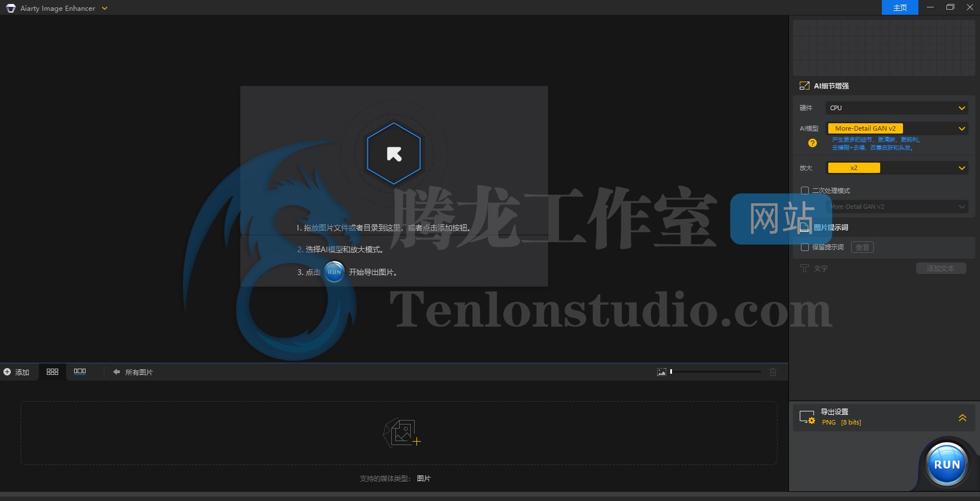Open the 放大 x2 scale dropdown
This screenshot has width=980, height=501.
pos(897,168)
